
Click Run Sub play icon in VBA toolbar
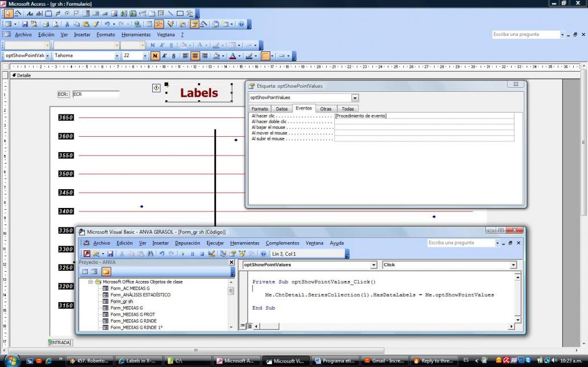click(183, 254)
